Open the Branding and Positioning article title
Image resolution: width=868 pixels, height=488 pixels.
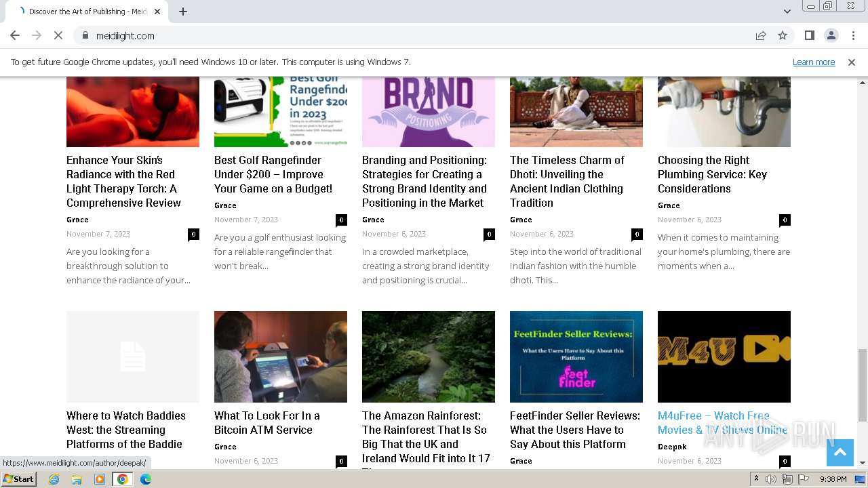coord(425,182)
